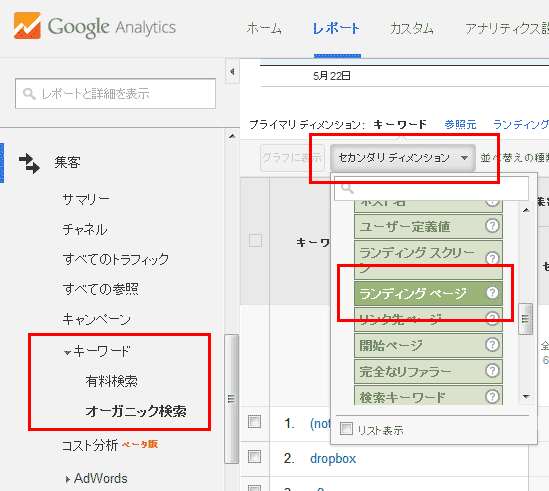Click the 5月22日 date label on chart
Viewport: 549px width, 491px height.
pos(332,76)
